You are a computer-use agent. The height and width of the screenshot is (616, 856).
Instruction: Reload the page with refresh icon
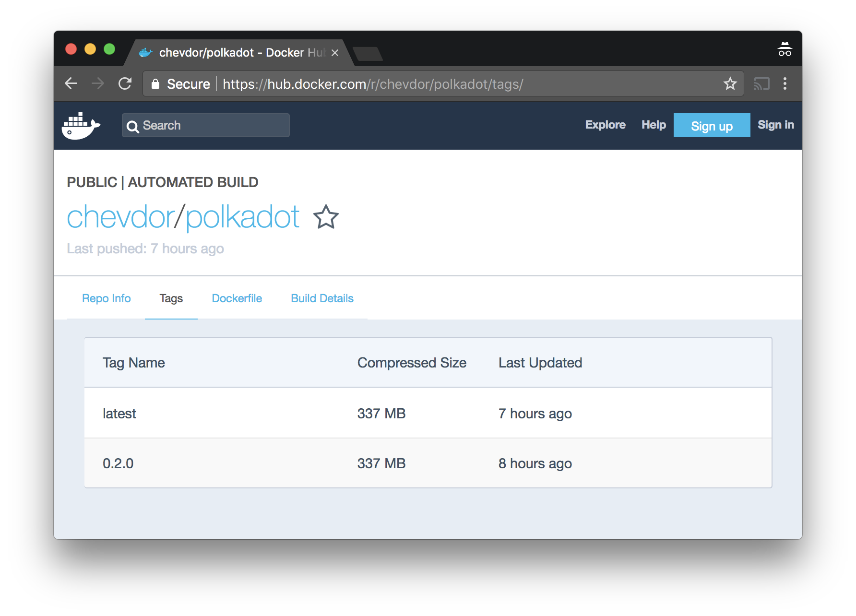coord(125,83)
